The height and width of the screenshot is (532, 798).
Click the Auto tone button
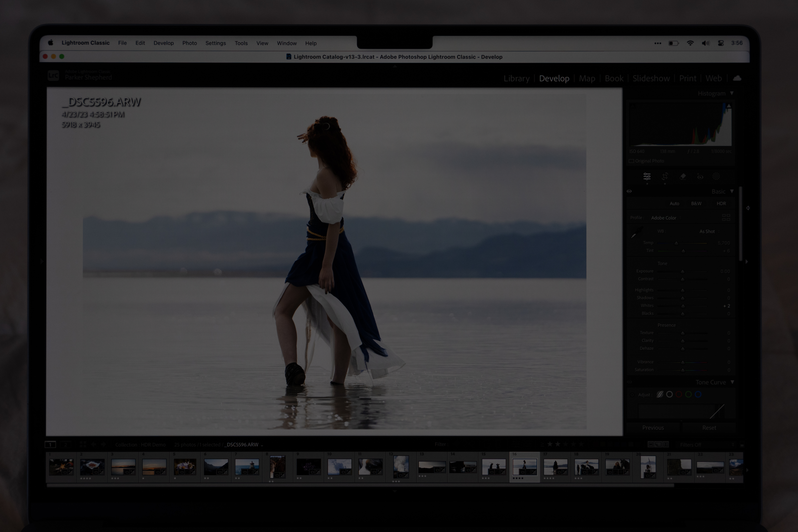pos(674,204)
